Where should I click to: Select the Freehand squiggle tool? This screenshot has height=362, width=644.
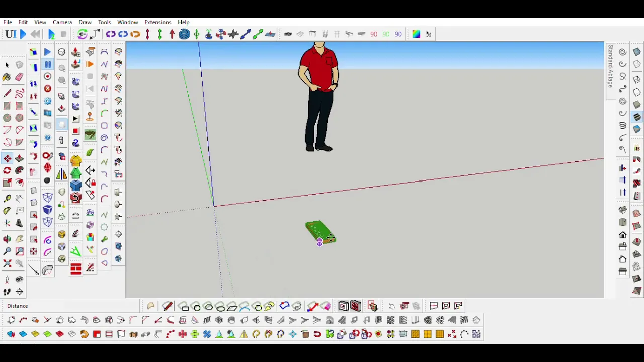point(19,94)
